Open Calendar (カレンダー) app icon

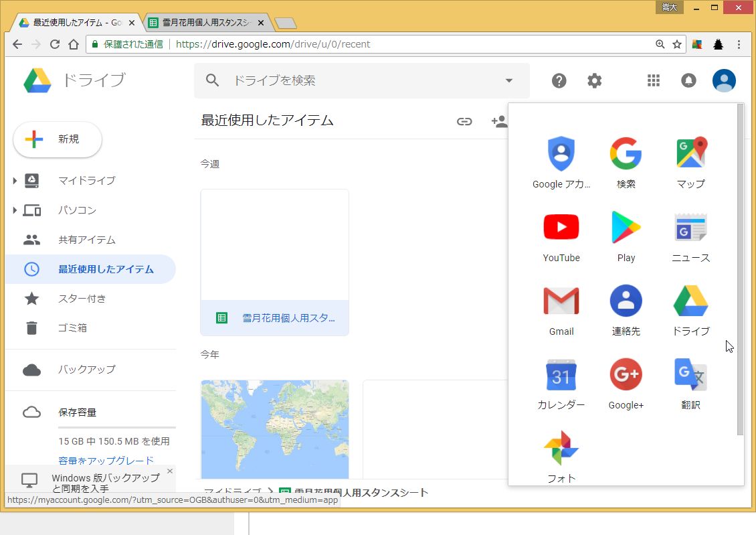coord(561,384)
